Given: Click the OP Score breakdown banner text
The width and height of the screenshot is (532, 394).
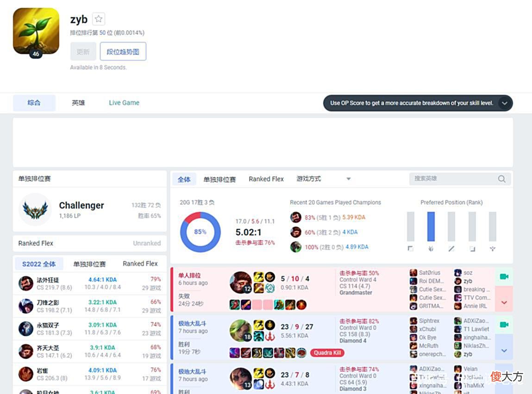Looking at the screenshot, I should (x=412, y=103).
